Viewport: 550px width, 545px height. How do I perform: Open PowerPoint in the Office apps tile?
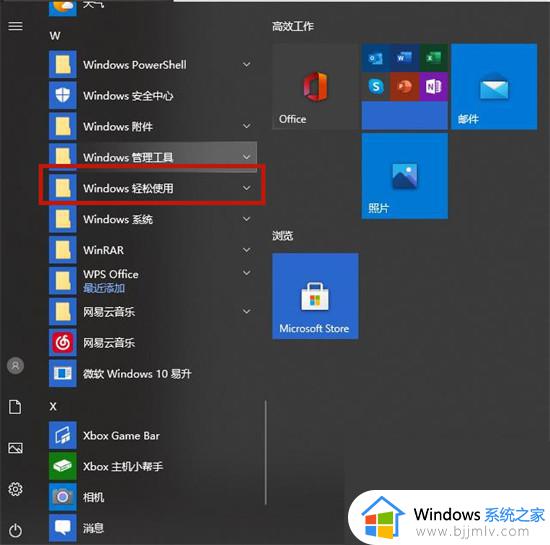pos(404,87)
